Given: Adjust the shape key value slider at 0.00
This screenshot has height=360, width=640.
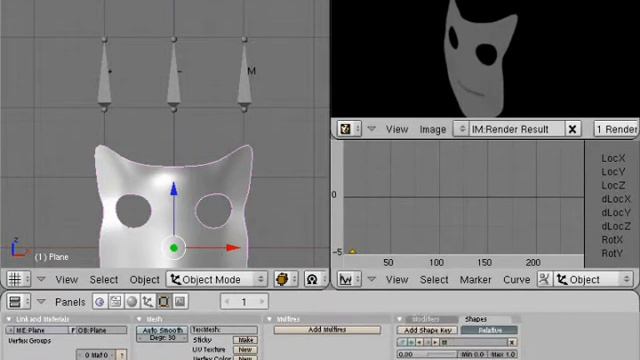Looking at the screenshot, I should pos(427,354).
